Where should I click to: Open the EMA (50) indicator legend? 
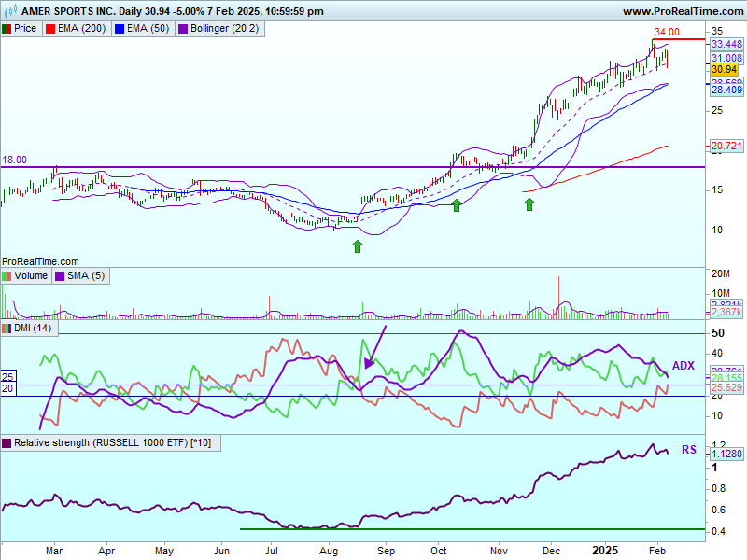145,29
